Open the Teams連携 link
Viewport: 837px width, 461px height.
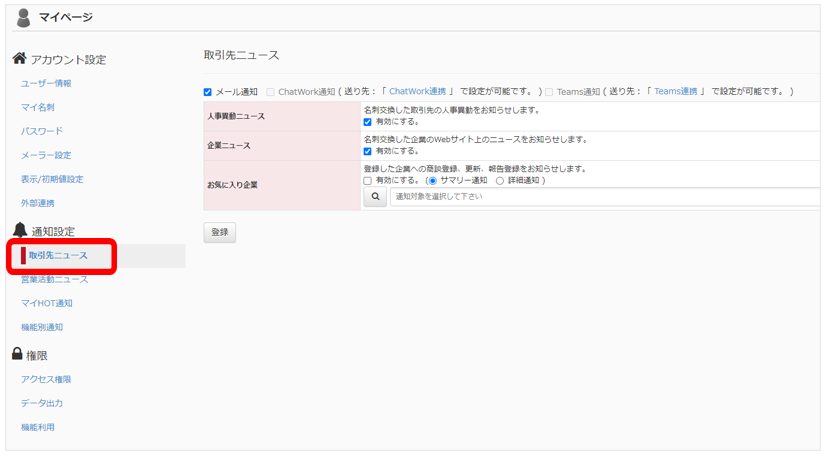click(676, 91)
